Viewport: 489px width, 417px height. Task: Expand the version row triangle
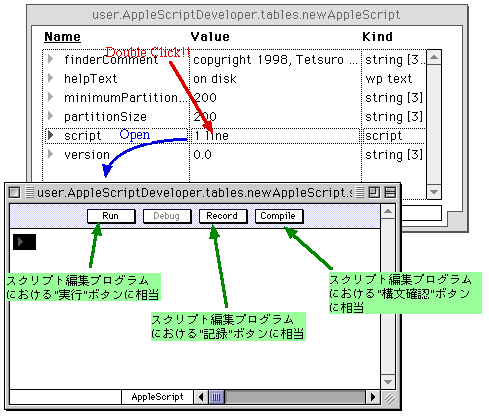[51, 154]
